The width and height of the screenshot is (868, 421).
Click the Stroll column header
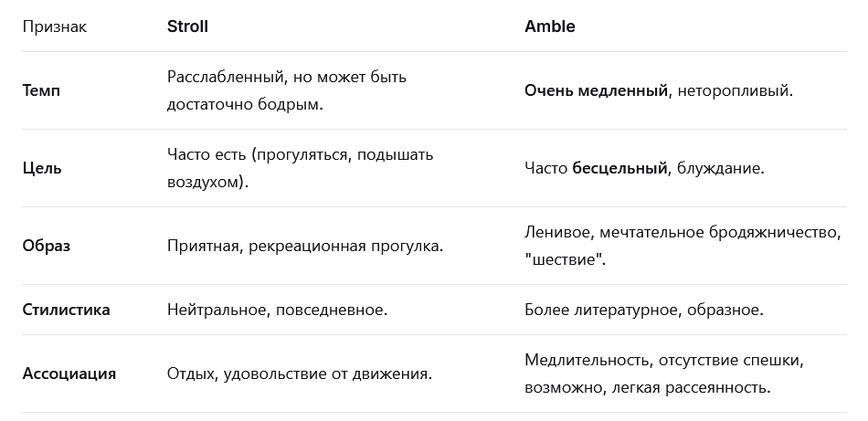tap(187, 26)
